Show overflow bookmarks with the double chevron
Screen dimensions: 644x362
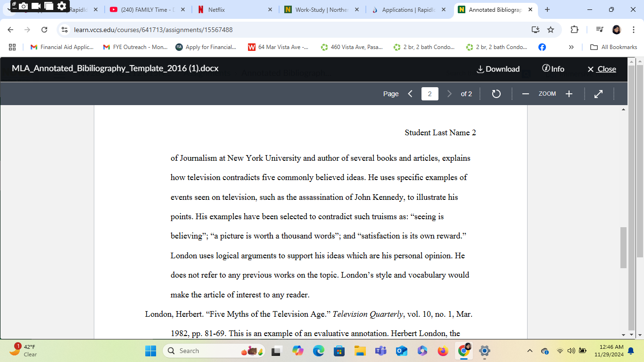tap(571, 47)
